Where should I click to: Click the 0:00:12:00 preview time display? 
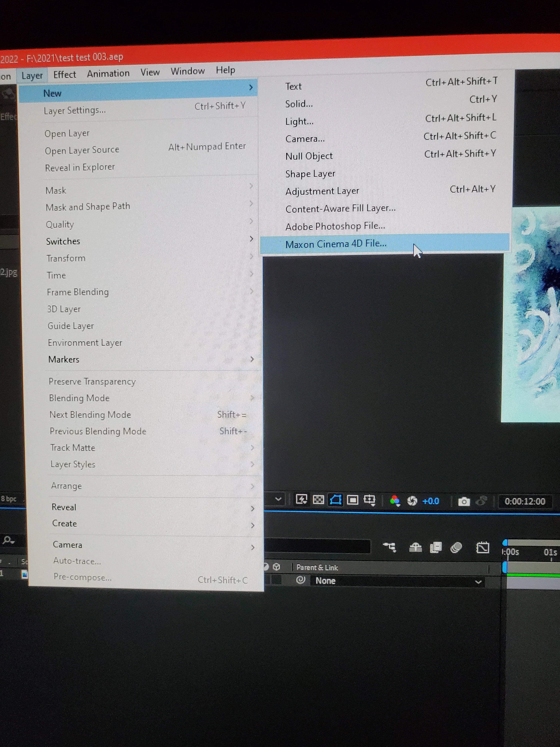pos(525,502)
